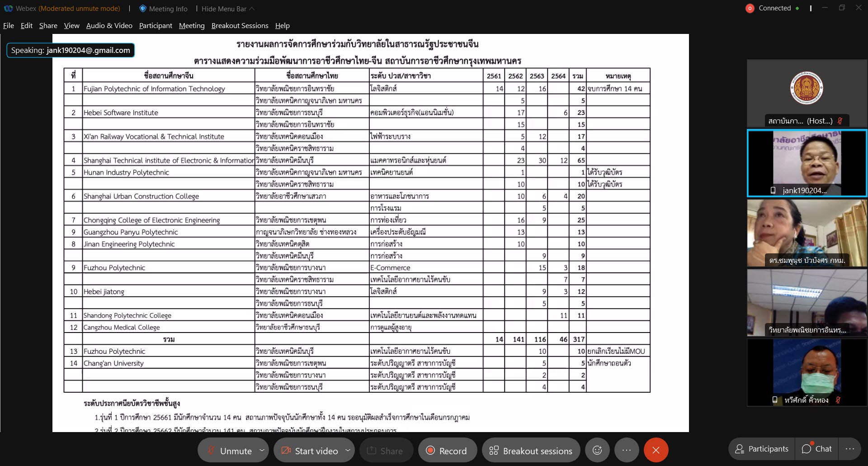Open the Share menu
This screenshot has width=868, height=466.
click(48, 26)
